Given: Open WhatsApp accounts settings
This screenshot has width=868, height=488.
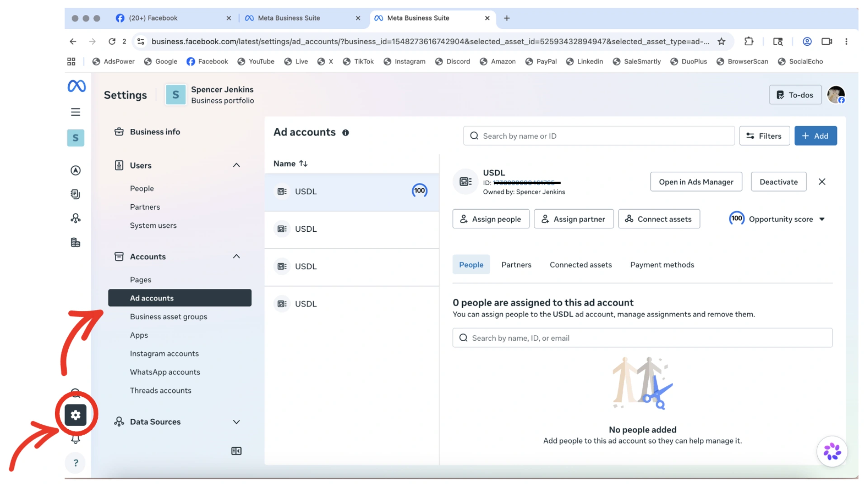Looking at the screenshot, I should click(x=165, y=372).
